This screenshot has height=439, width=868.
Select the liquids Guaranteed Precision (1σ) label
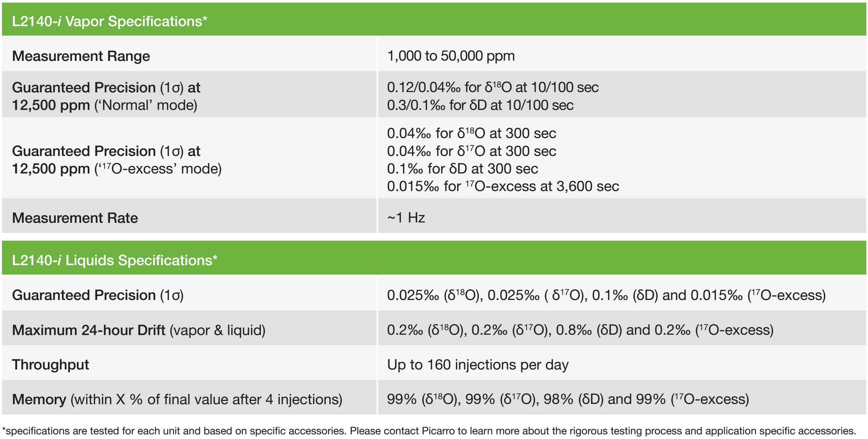pos(98,295)
